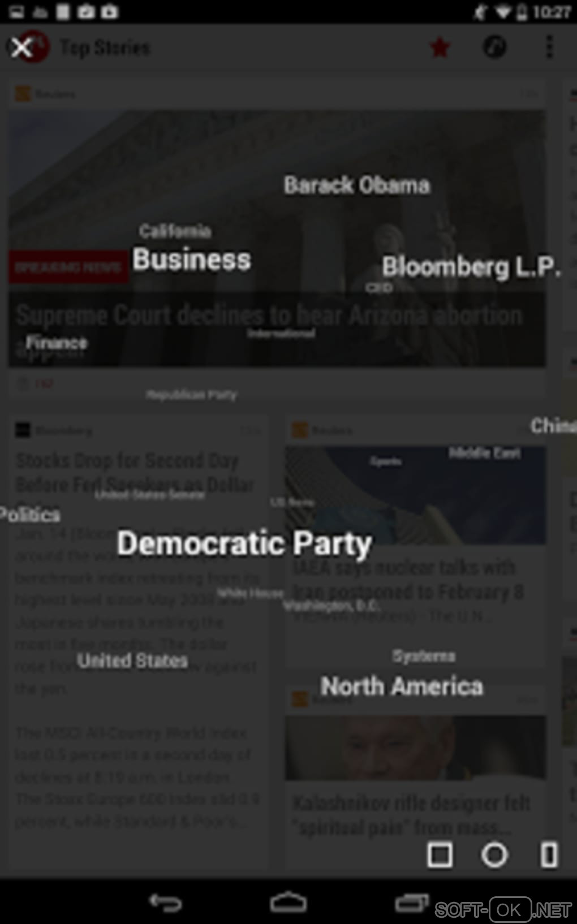Screen dimensions: 577x924
Task: Close the tag cloud overlay
Action: [x=21, y=48]
